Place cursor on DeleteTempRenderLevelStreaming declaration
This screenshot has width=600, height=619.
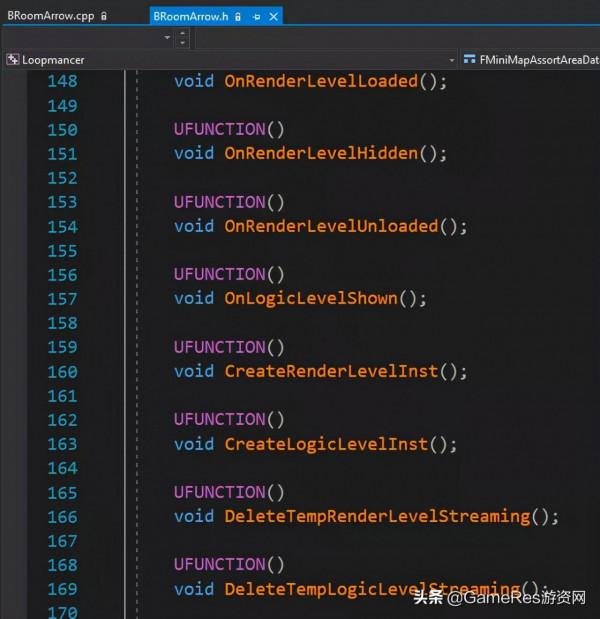tap(376, 516)
